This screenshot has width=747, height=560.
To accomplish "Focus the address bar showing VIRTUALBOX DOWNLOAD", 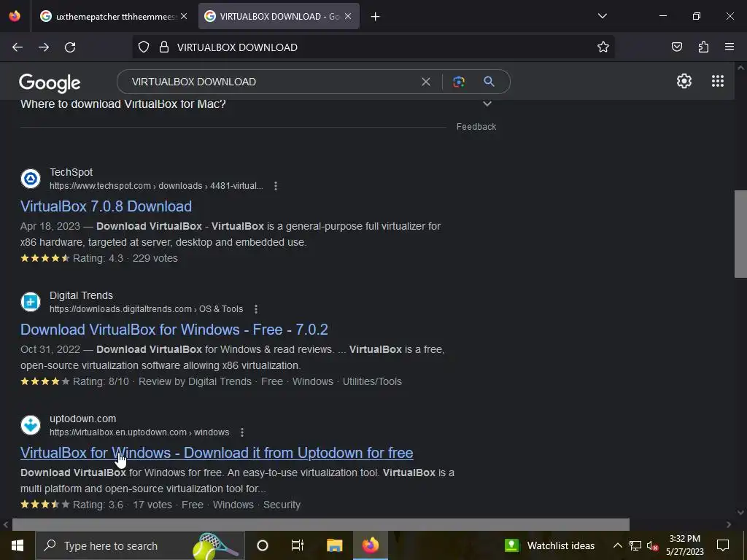I will [x=373, y=47].
